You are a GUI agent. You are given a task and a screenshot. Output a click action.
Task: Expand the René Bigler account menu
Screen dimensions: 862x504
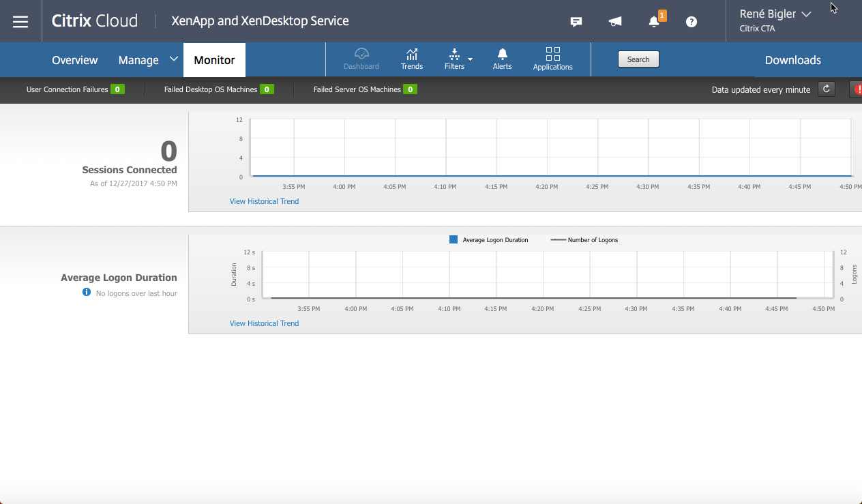point(774,14)
